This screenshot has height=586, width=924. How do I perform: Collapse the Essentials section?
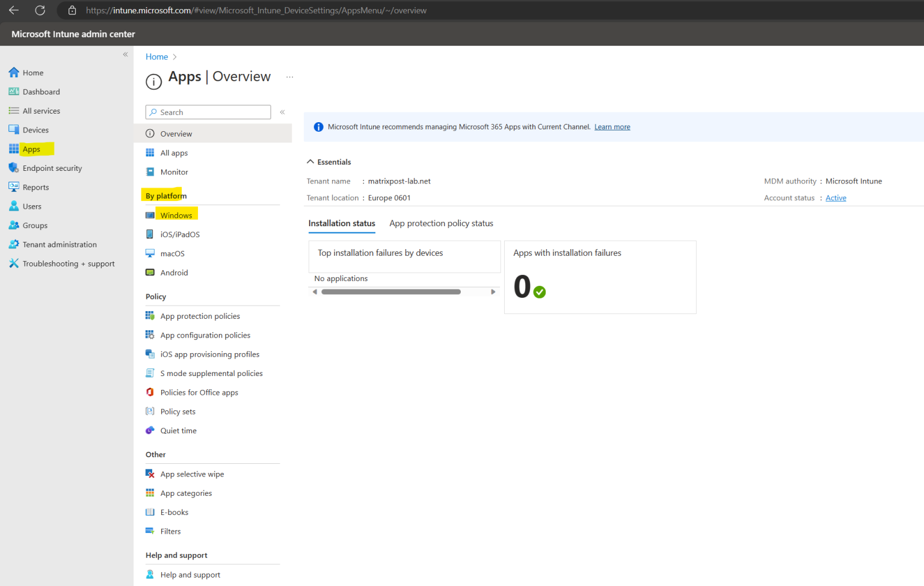coord(328,161)
